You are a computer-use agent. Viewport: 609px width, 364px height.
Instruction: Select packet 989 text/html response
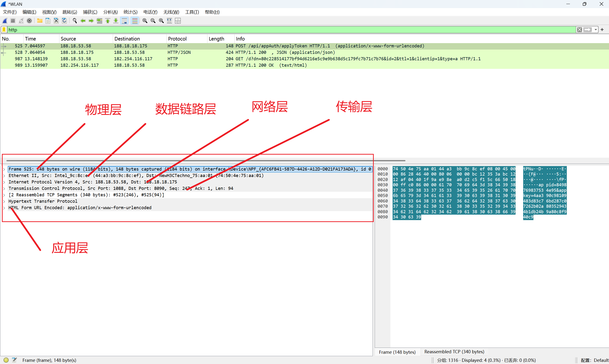[x=305, y=65]
